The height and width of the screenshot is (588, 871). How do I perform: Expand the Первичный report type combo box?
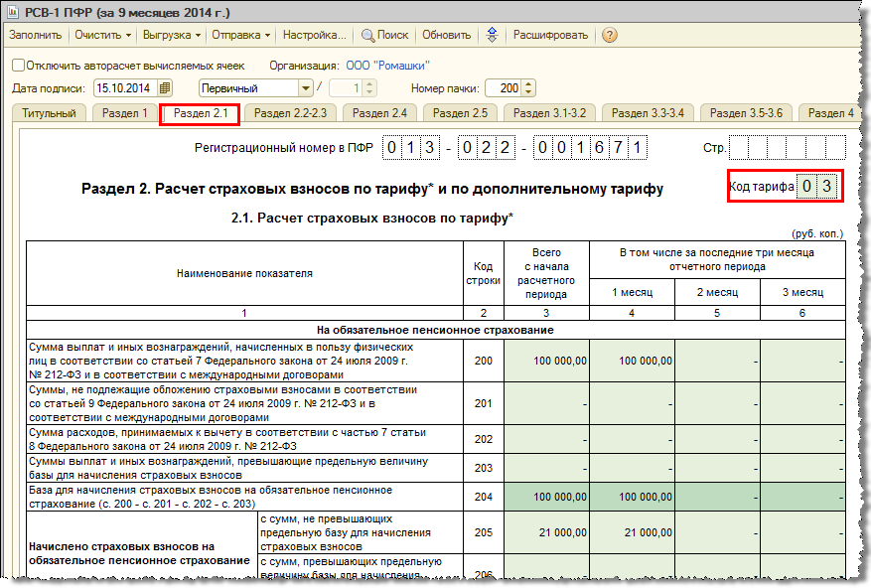[306, 87]
